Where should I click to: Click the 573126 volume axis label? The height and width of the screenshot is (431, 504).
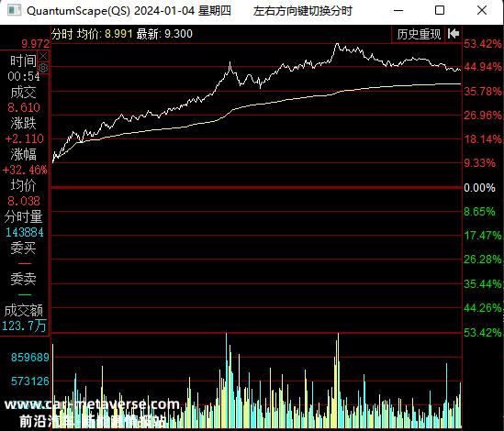click(30, 381)
